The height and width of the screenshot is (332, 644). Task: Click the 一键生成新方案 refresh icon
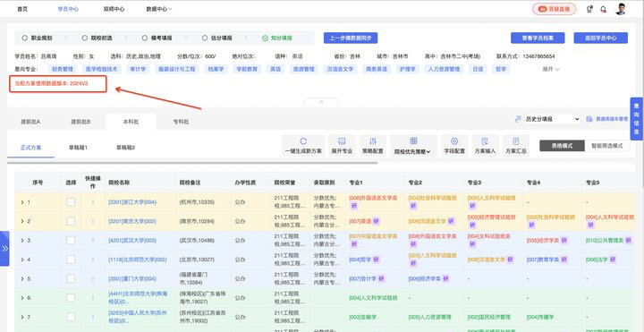[303, 141]
